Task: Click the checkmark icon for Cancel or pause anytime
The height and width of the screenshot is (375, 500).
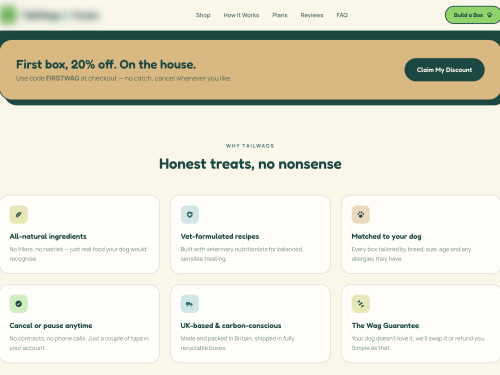Action: 19,304
